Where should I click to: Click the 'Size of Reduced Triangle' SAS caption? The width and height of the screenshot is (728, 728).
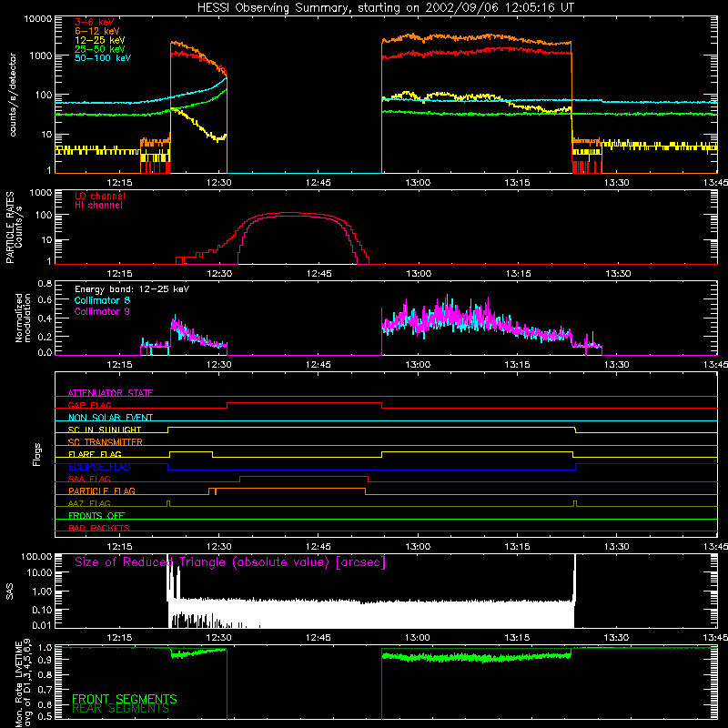(x=230, y=562)
